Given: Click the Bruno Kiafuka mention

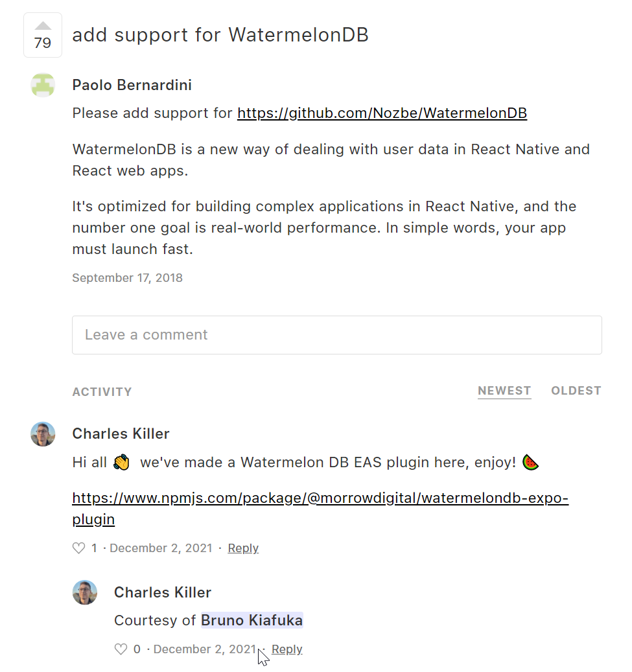Looking at the screenshot, I should point(252,621).
